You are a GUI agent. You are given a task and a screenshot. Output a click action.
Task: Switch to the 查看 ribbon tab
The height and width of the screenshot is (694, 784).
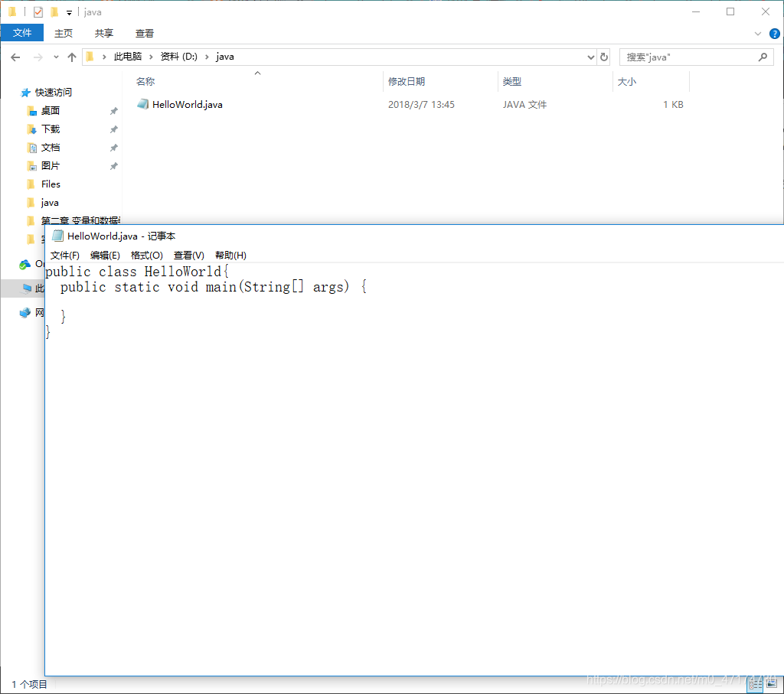145,34
